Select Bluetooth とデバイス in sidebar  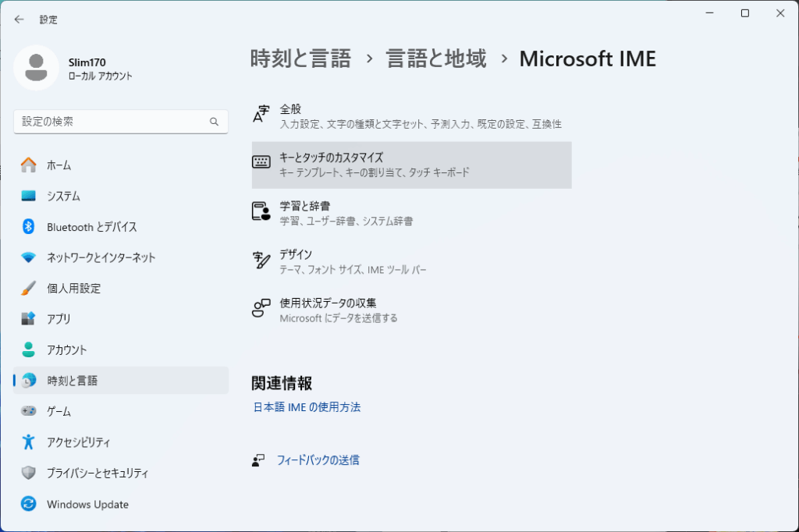coord(121,227)
